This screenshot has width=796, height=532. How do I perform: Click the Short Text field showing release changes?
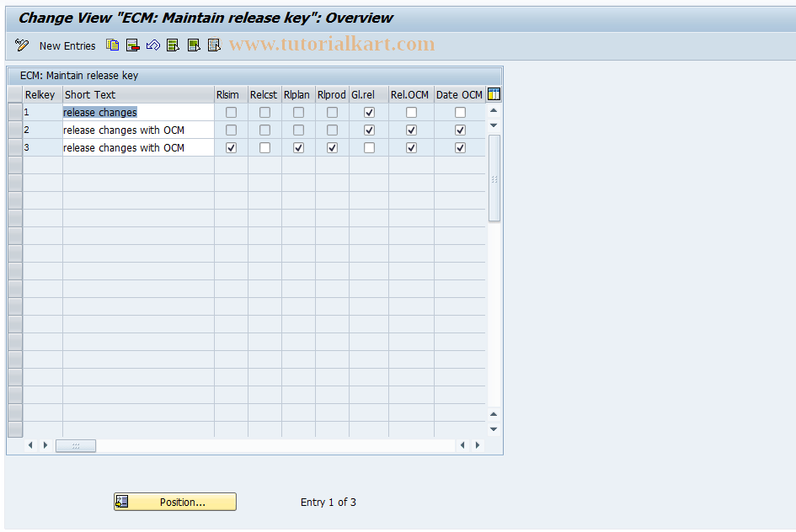pos(99,112)
